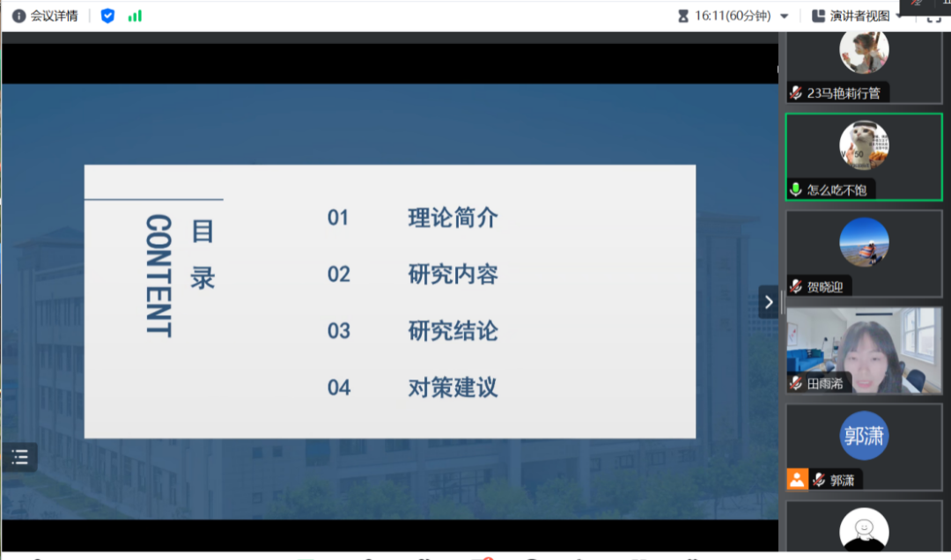
Task: Enter full screen mode
Action: (x=933, y=16)
